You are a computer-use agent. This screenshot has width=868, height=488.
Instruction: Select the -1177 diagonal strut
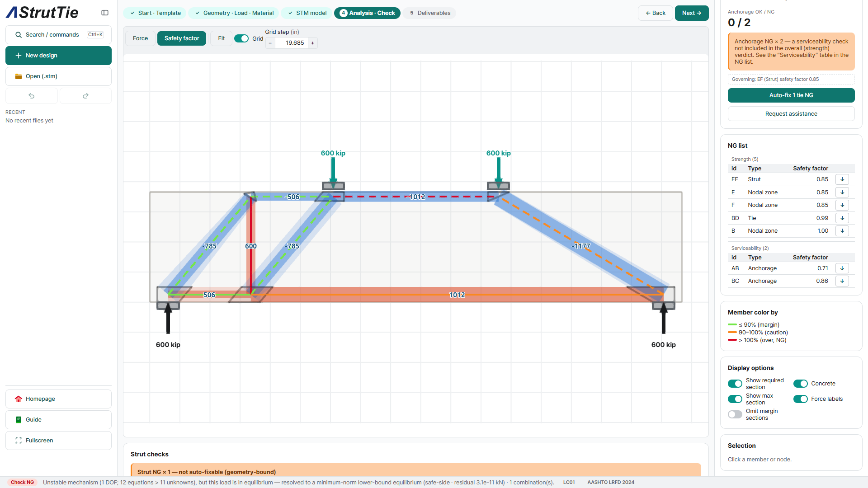(x=581, y=246)
